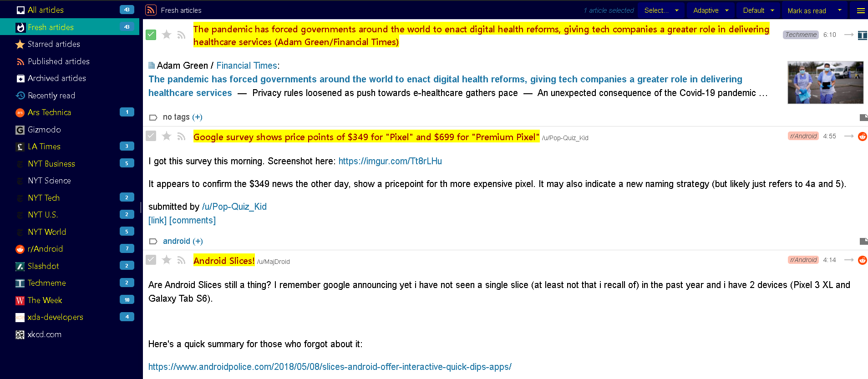
Task: Select the Android Slices! article checkbox
Action: [151, 260]
